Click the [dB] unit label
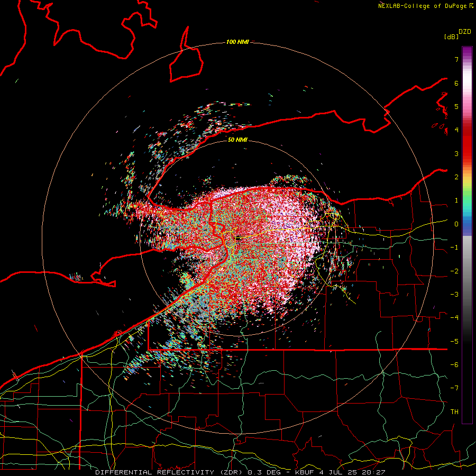476x476 pixels. pyautogui.click(x=451, y=36)
